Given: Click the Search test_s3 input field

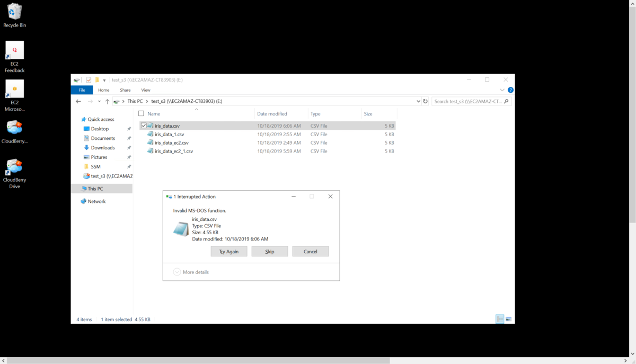Looking at the screenshot, I should pyautogui.click(x=468, y=101).
